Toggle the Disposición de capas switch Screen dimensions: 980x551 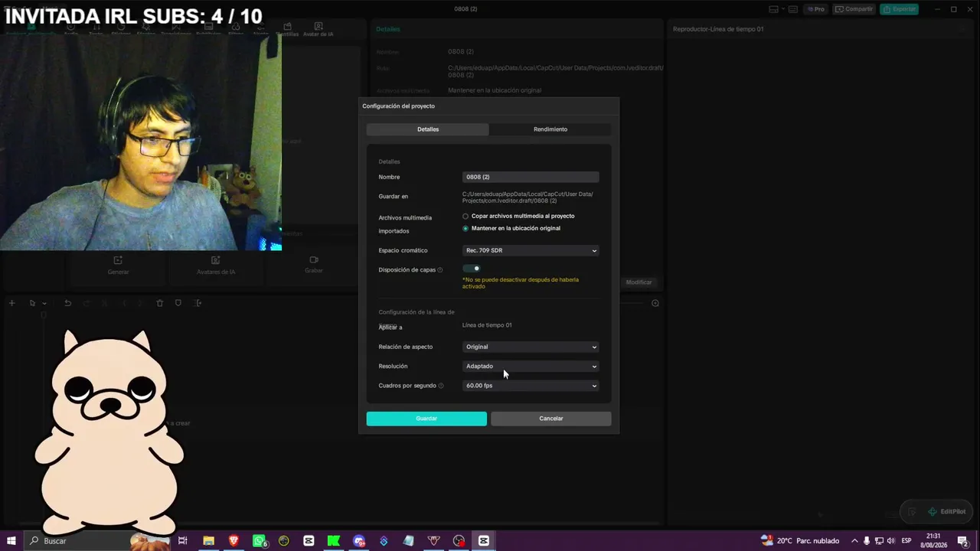pos(472,269)
